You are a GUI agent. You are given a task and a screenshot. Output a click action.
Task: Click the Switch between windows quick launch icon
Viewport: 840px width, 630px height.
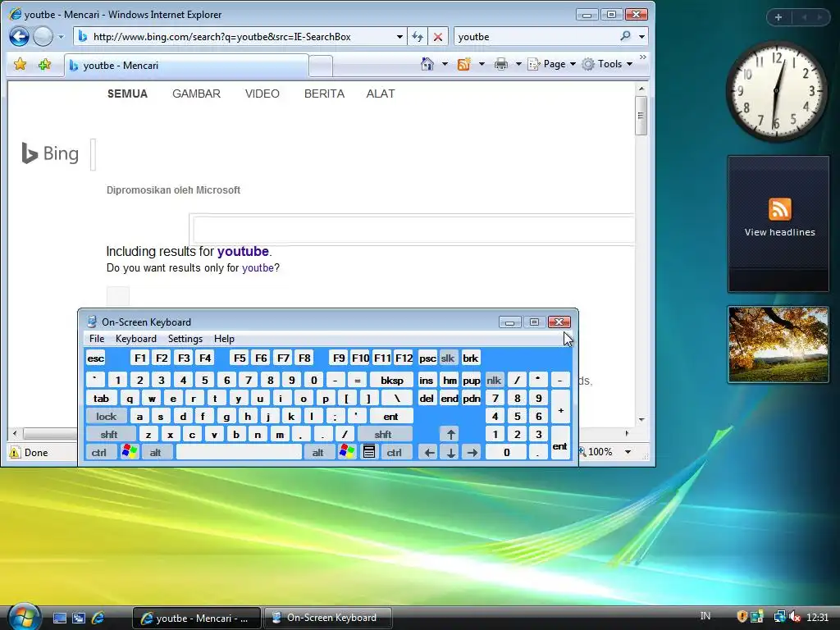point(78,618)
